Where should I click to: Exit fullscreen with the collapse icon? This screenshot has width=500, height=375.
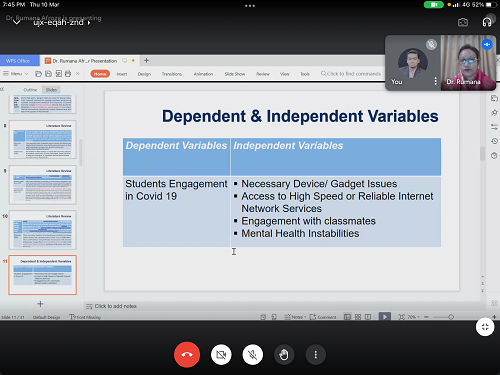coord(485,327)
